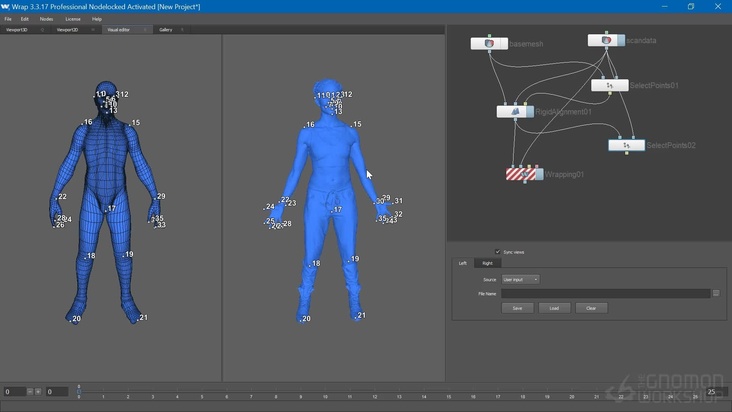Click the SelectPoints01 node icon
The height and width of the screenshot is (412, 732).
[x=609, y=86]
